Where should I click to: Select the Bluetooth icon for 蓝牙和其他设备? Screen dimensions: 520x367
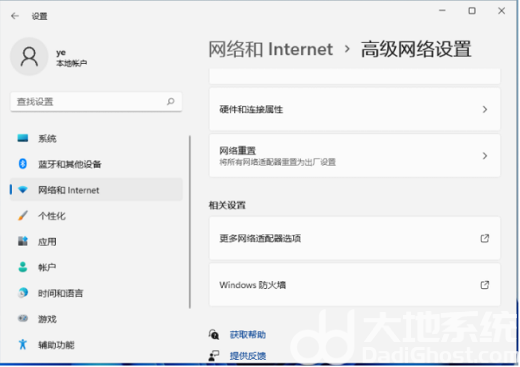point(23,164)
